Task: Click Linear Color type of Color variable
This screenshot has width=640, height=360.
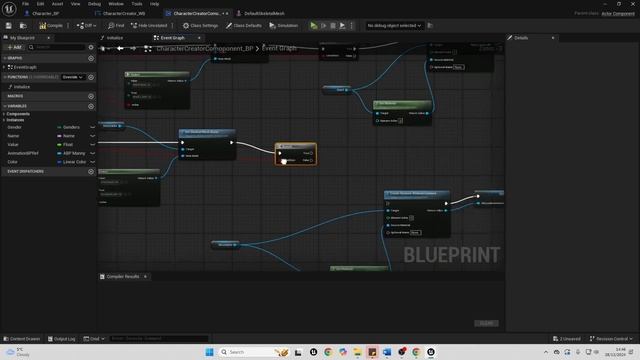Action: (x=71, y=162)
